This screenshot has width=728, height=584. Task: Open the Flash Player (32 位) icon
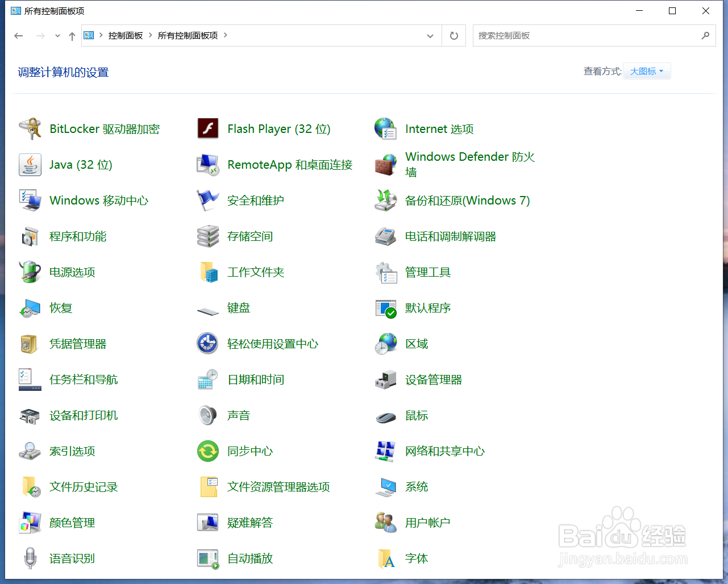208,129
